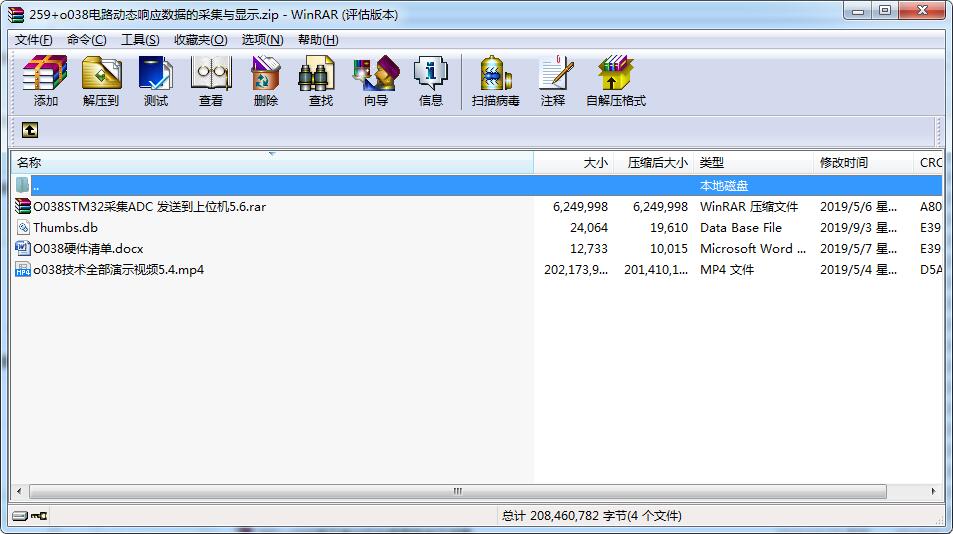Click the key password icon in status bar
The image size is (953, 534).
pyautogui.click(x=40, y=516)
